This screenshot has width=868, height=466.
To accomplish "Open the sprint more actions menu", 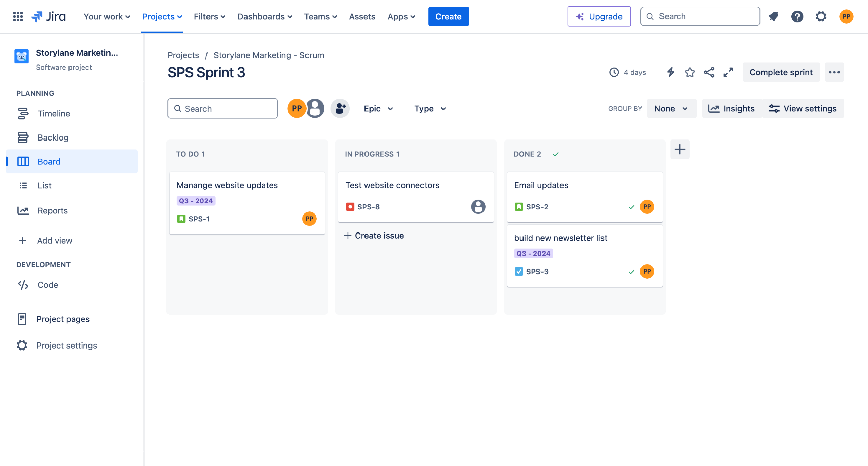I will (x=834, y=72).
